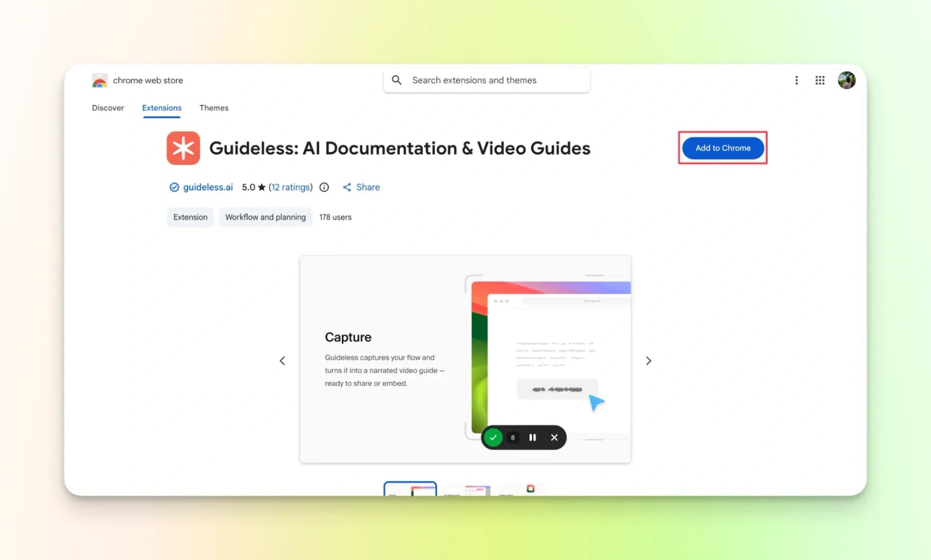This screenshot has height=560, width=931.
Task: Click the Chrome Web Store logo
Action: tap(99, 80)
